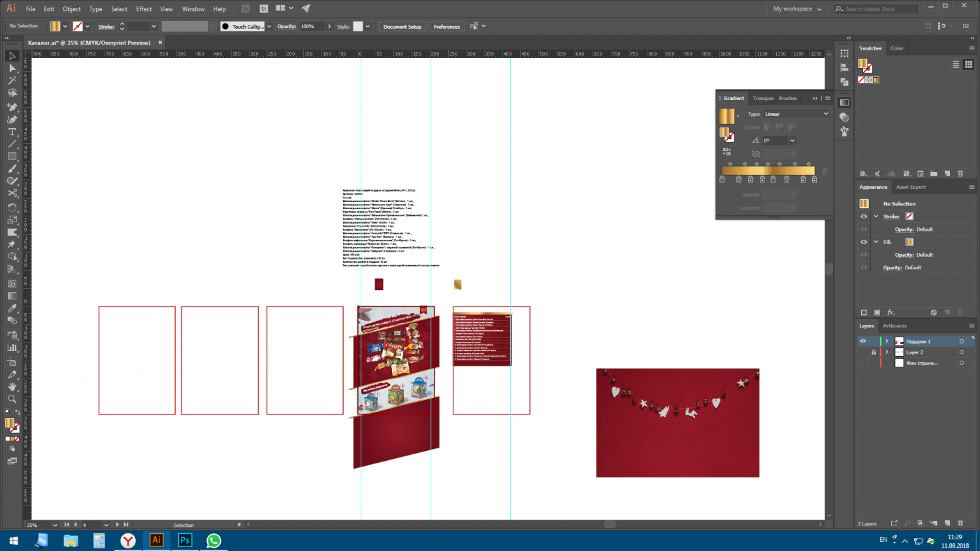
Task: Unlock Layer 2 via lock icon
Action: click(874, 352)
